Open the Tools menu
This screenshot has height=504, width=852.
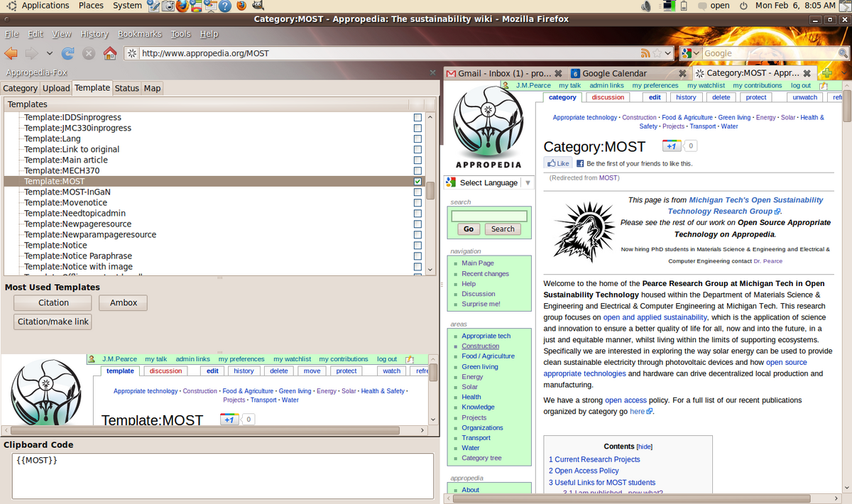pyautogui.click(x=181, y=33)
